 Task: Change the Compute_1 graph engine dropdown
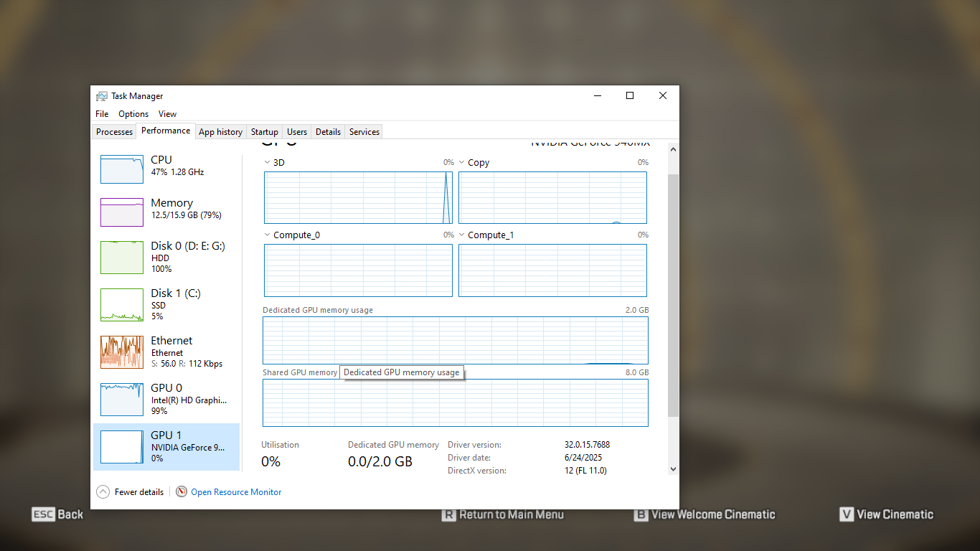462,235
